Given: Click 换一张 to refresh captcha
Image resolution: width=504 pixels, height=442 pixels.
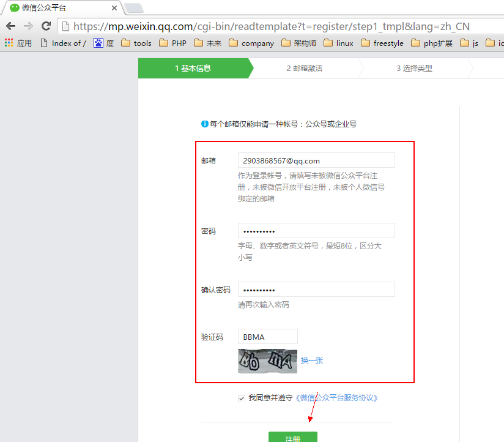Looking at the screenshot, I should [311, 361].
